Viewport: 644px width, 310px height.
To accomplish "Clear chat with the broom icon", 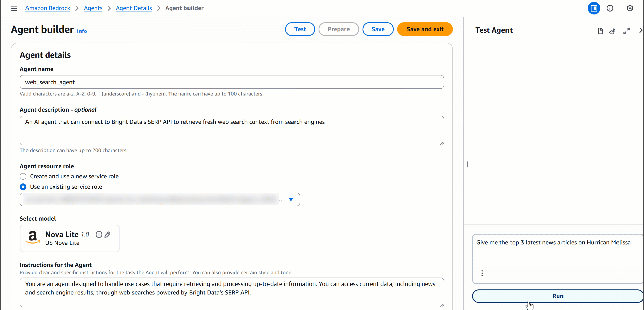I will tap(612, 31).
